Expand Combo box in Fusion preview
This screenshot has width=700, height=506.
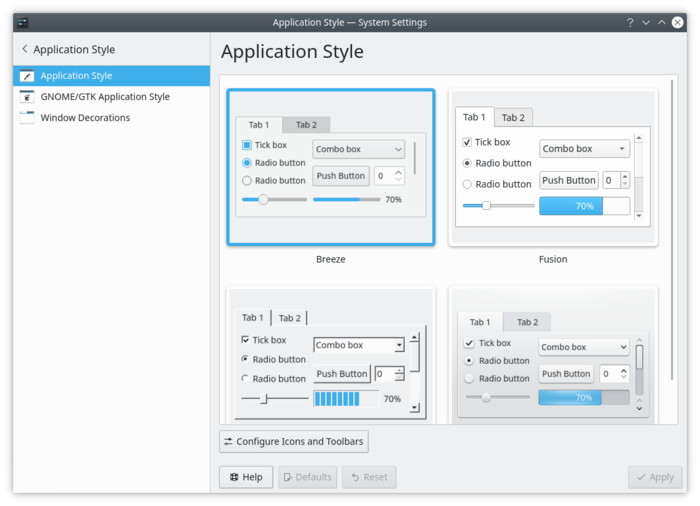(x=584, y=149)
